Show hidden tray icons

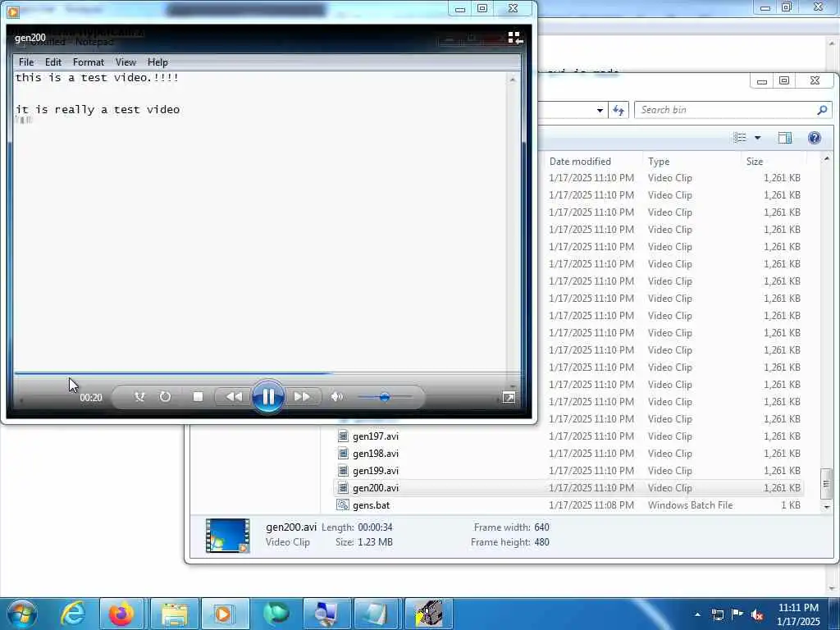click(697, 614)
